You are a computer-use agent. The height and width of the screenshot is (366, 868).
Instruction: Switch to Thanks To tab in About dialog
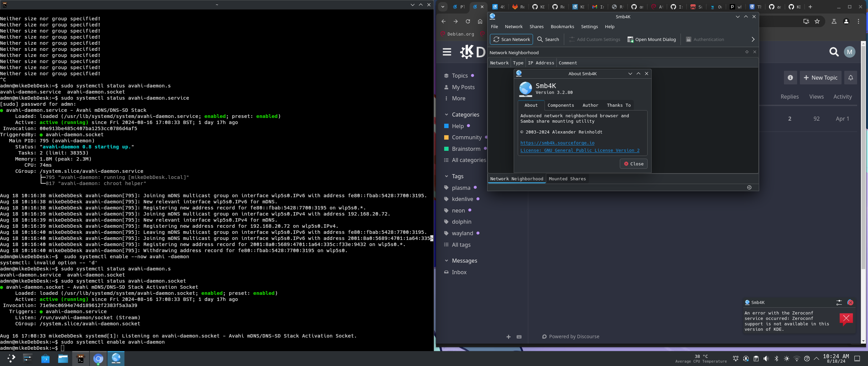(x=618, y=105)
